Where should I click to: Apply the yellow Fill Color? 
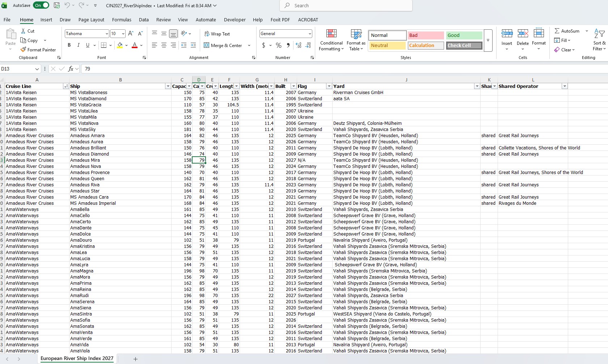tap(120, 45)
